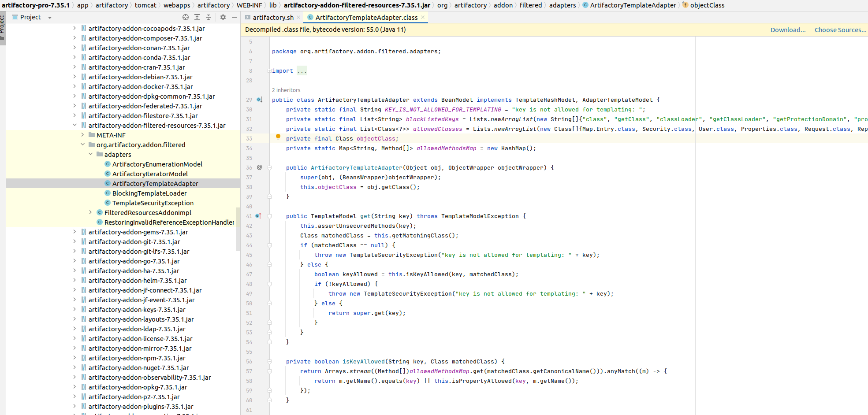
Task: Collapse the adapters folder
Action: point(90,154)
